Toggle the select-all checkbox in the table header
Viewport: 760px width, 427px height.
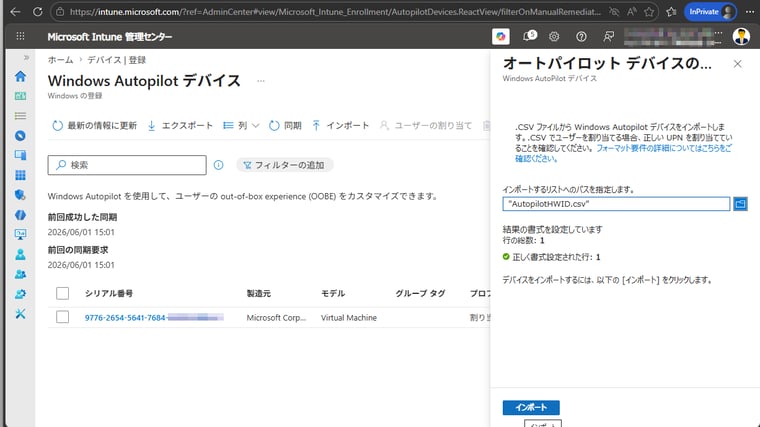click(x=63, y=293)
